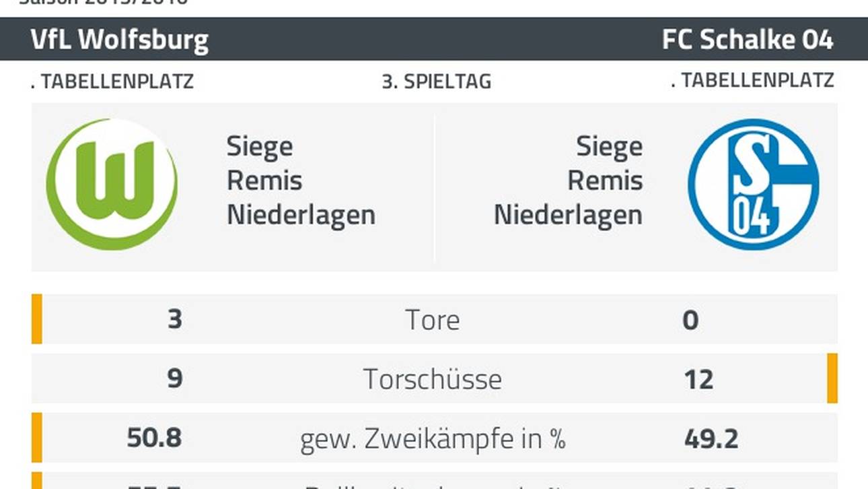Image resolution: width=868 pixels, height=489 pixels.
Task: Select the FC Schalke 04 team name header
Action: tap(748, 40)
